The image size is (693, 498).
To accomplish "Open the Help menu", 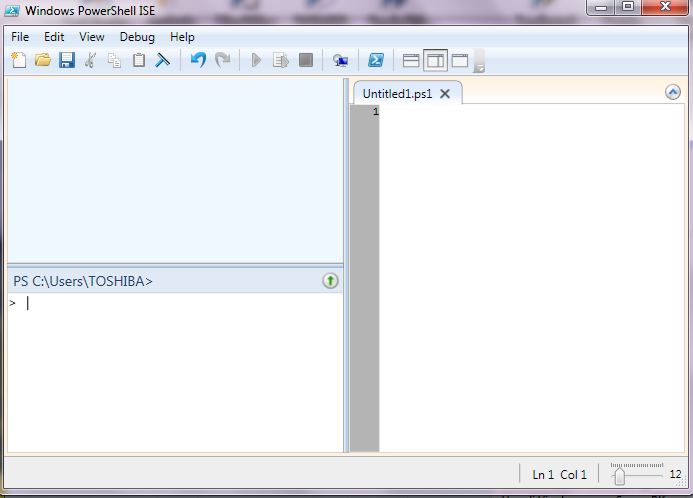I will [182, 37].
